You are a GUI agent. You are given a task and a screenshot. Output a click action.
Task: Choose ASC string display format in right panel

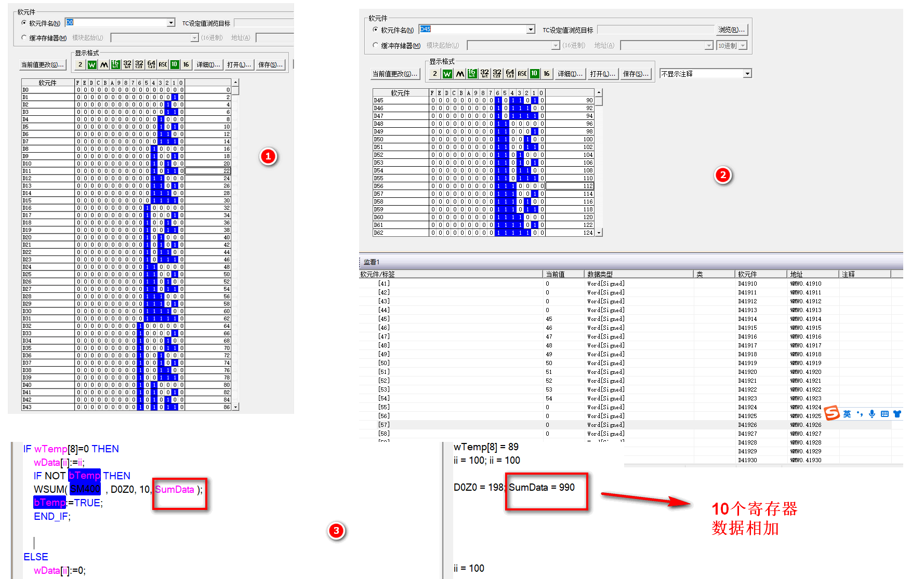coord(522,74)
